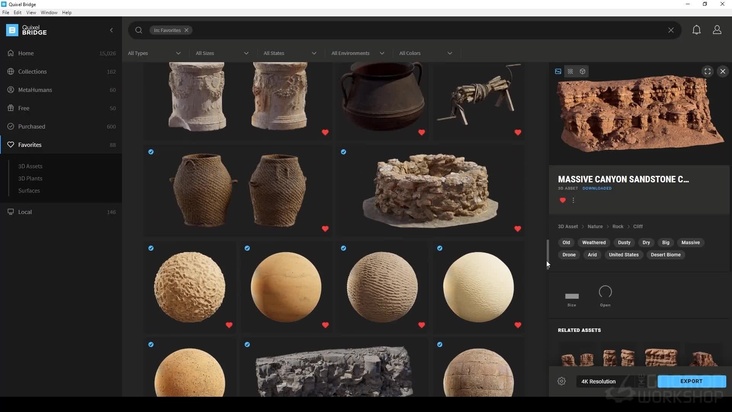Switch preview to 3D model view icon
The width and height of the screenshot is (732, 412).
pyautogui.click(x=583, y=71)
